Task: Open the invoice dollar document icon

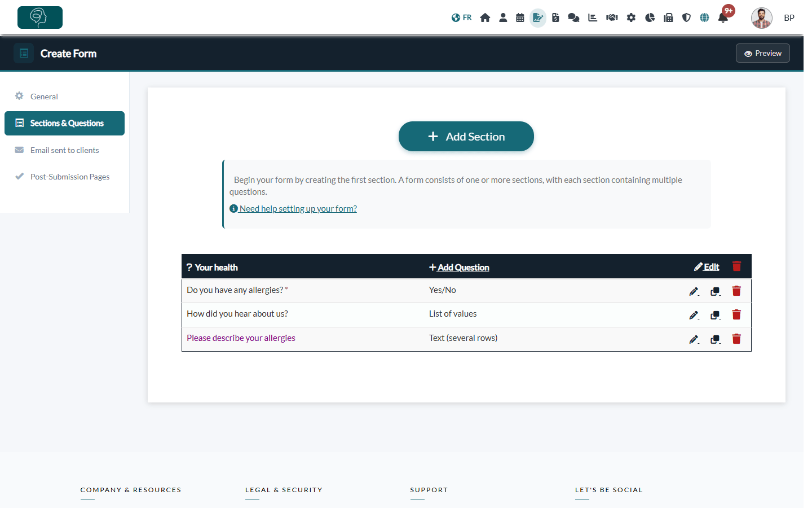Action: coord(555,17)
